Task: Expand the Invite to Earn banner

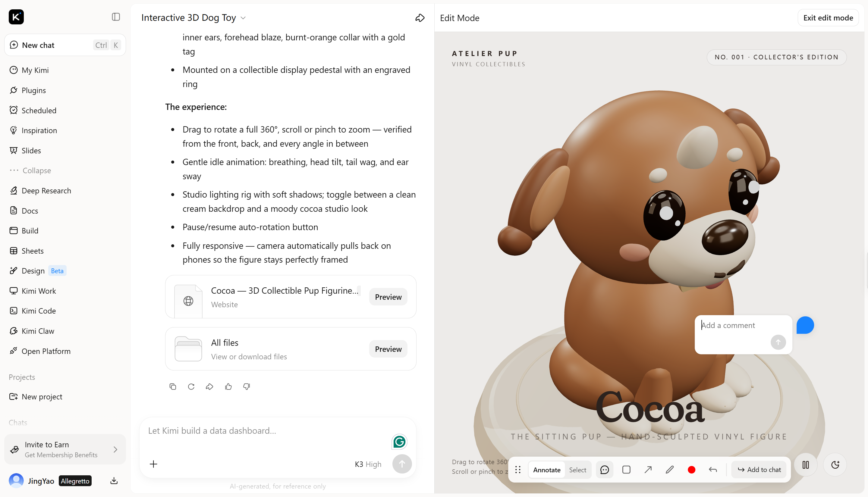Action: 65,449
